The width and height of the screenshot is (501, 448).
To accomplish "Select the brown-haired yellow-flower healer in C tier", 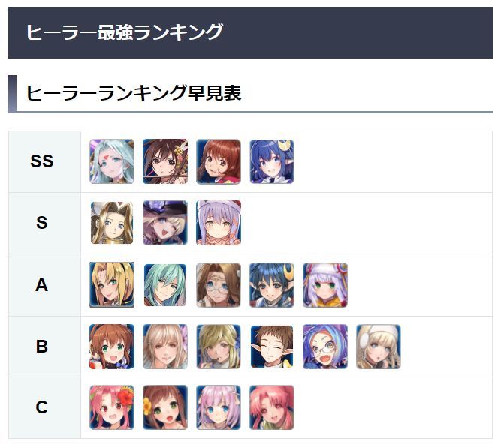I will (x=165, y=407).
